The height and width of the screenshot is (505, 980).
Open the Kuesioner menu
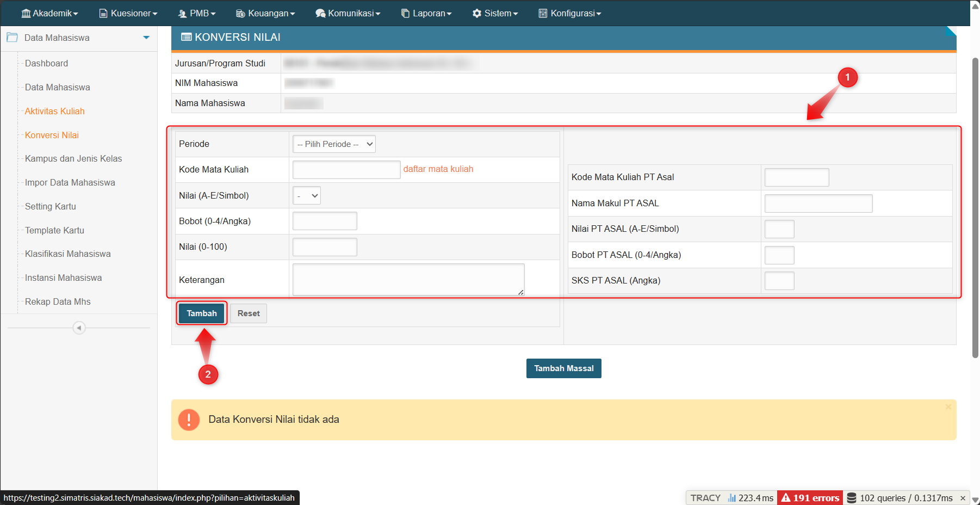[128, 13]
